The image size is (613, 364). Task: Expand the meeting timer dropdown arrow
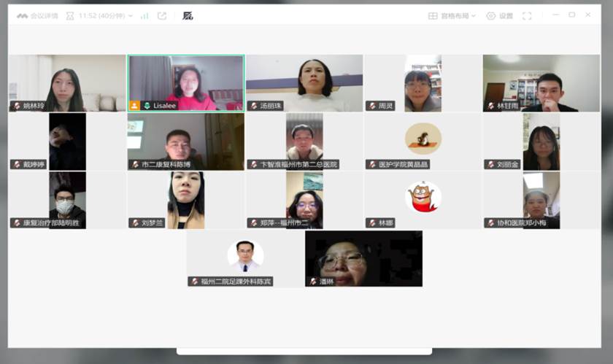click(x=131, y=15)
